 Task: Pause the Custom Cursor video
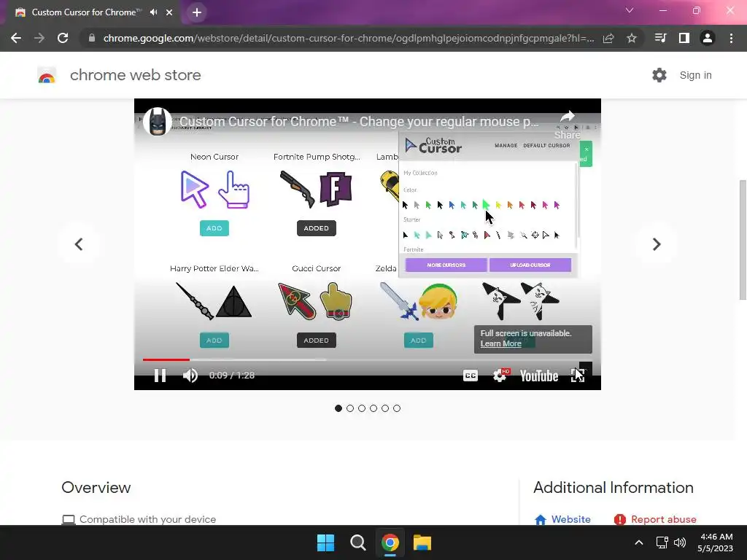click(x=160, y=376)
